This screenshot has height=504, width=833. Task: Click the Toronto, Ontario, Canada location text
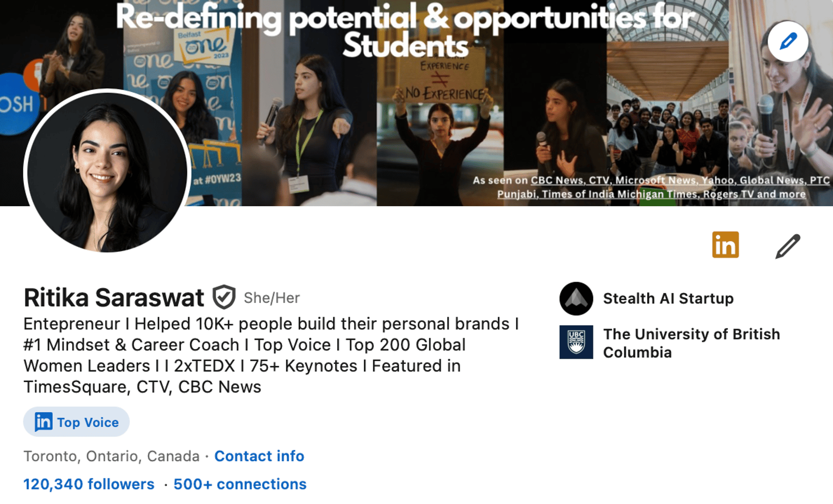click(111, 456)
